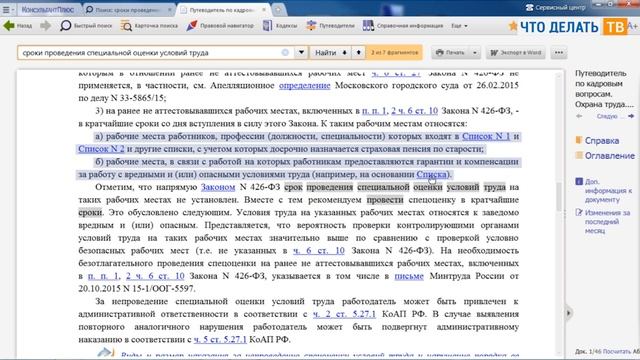Launch Правовой навигатор
The height and width of the screenshot is (360, 640).
pos(220,26)
